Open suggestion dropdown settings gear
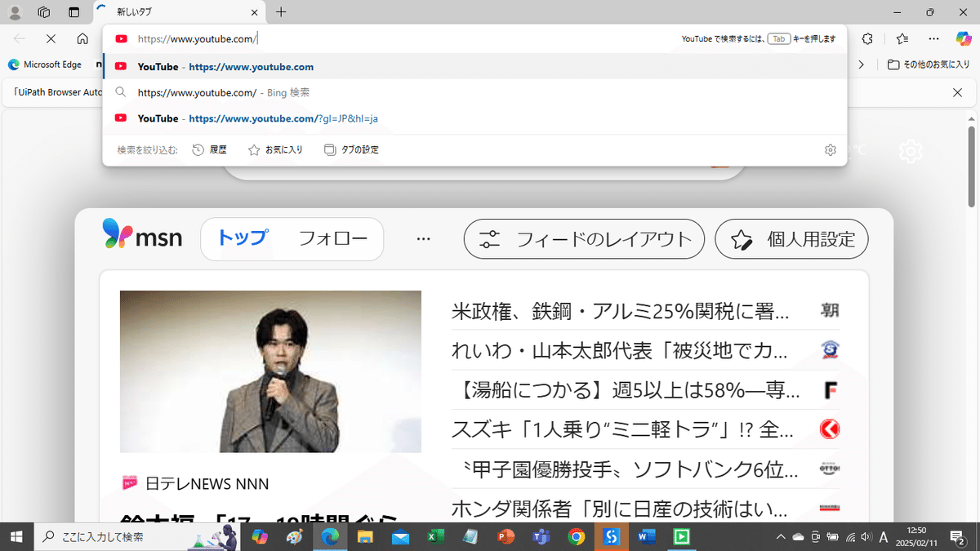 point(831,150)
